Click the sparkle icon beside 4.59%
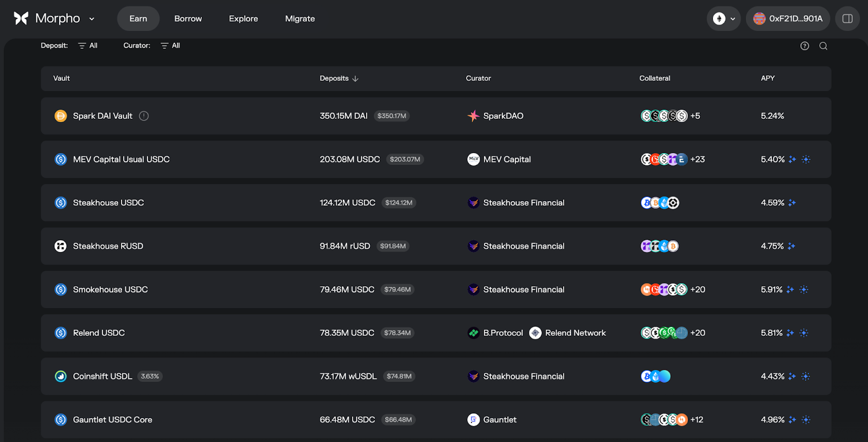The width and height of the screenshot is (868, 442). tap(792, 203)
